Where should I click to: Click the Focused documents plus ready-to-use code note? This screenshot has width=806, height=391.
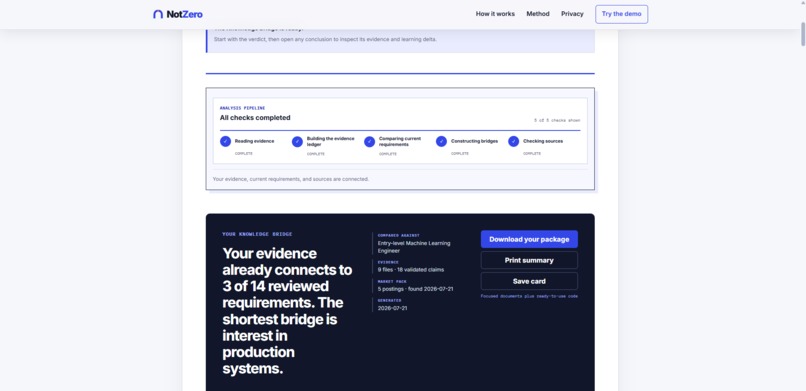[x=529, y=296]
